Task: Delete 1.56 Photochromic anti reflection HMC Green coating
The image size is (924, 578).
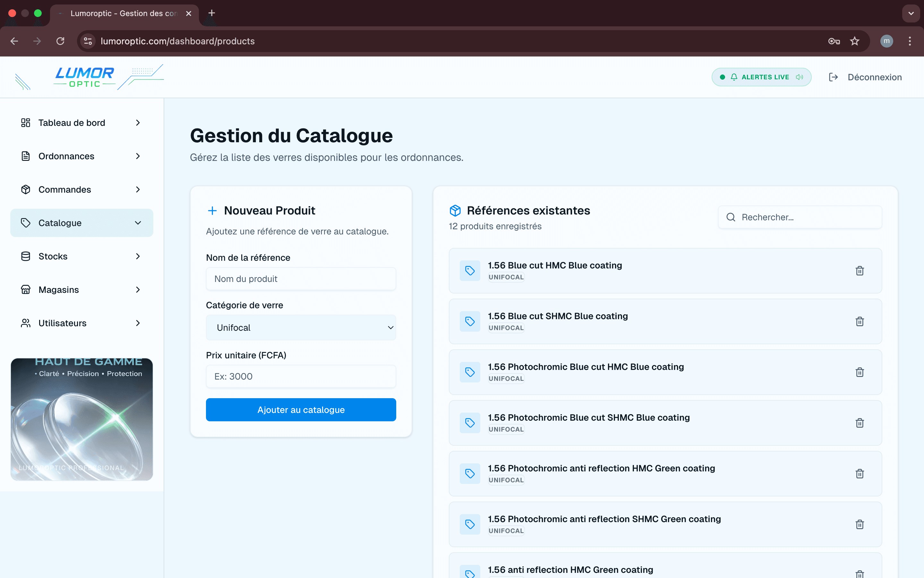Action: pos(860,474)
